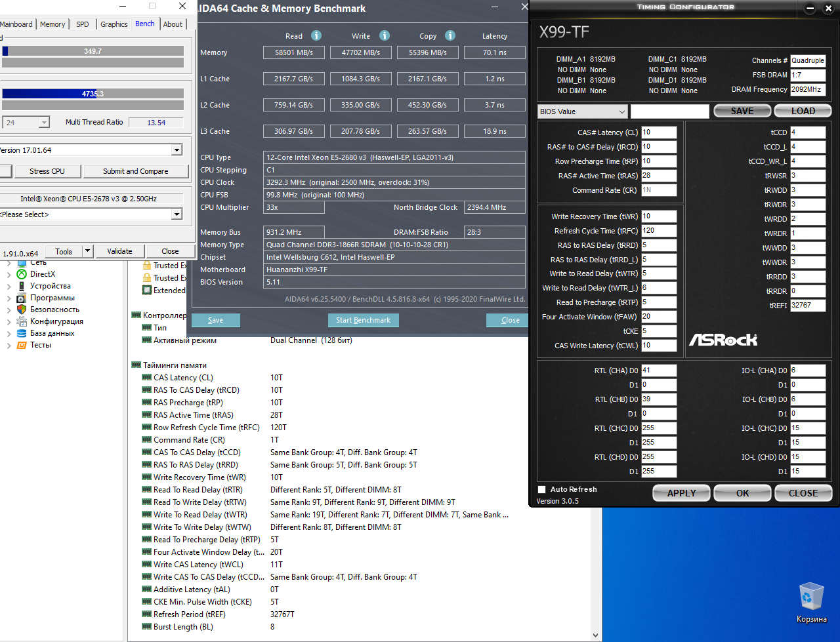Open the База данных tree icon

22,333
